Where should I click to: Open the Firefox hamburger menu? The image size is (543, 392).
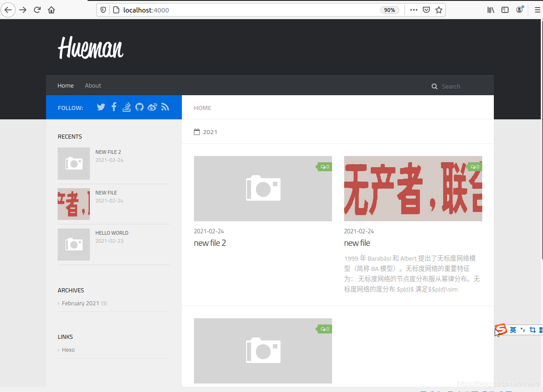coord(537,9)
